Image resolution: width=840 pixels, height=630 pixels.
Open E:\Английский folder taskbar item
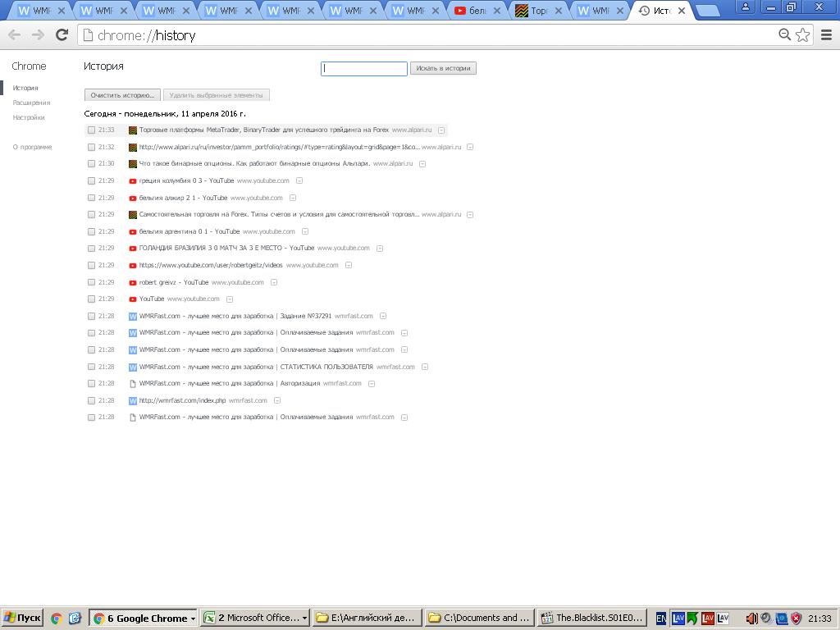367,619
